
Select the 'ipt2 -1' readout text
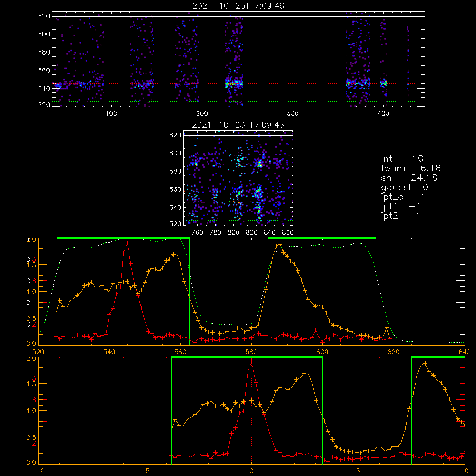pyautogui.click(x=401, y=216)
